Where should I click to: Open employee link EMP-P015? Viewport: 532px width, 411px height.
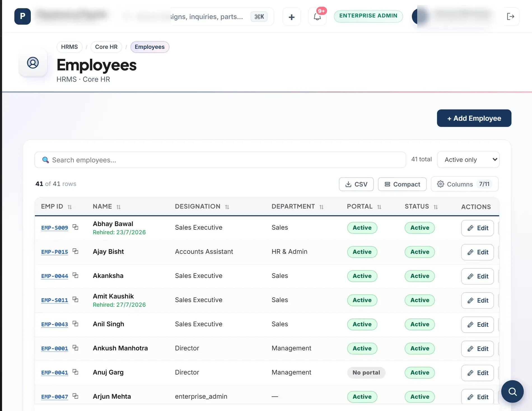[x=55, y=252]
